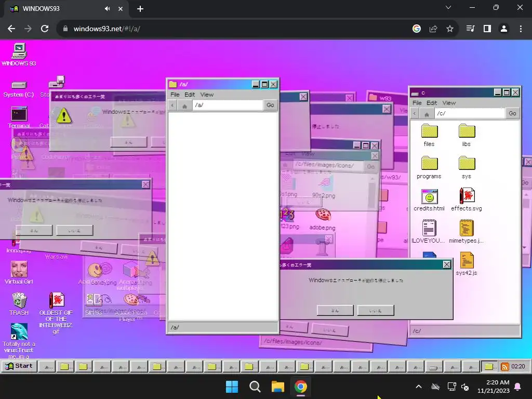Open the programs folder in the c window
The width and height of the screenshot is (532, 399).
tap(429, 168)
